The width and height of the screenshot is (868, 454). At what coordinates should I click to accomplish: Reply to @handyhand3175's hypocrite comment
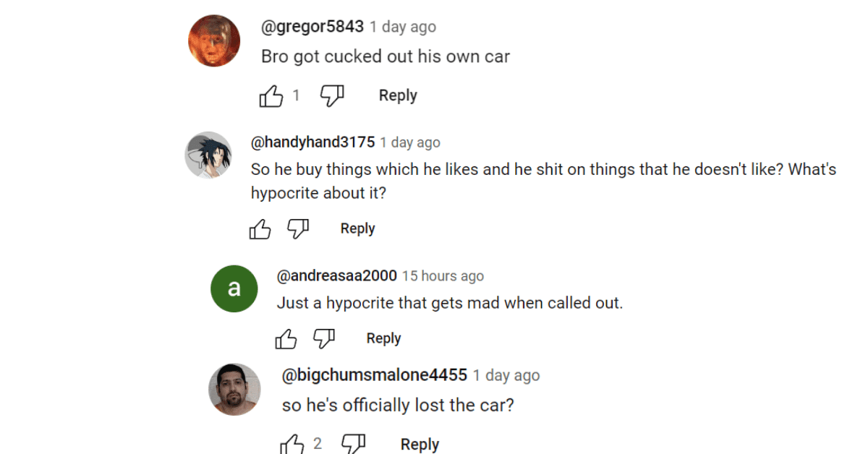coord(357,228)
